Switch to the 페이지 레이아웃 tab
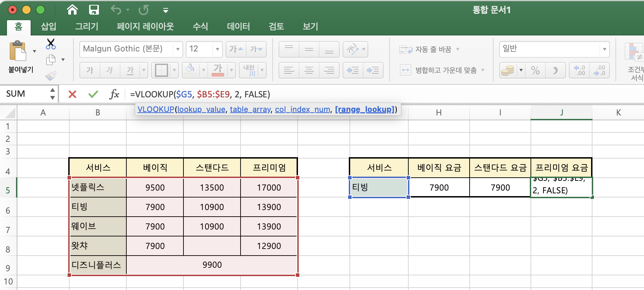Image resolution: width=644 pixels, height=290 pixels. click(146, 26)
